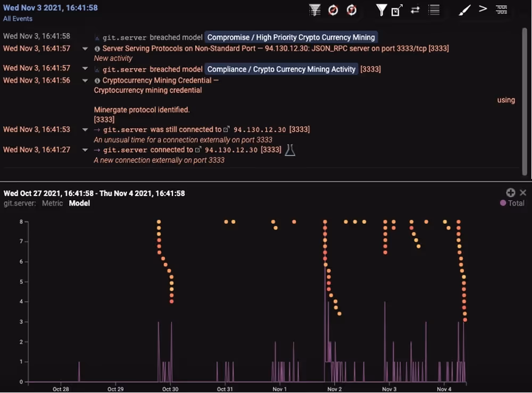Screen dimensions: 532x393
Task: Click git.server in the 16:41:58 row
Action: [x=124, y=38]
